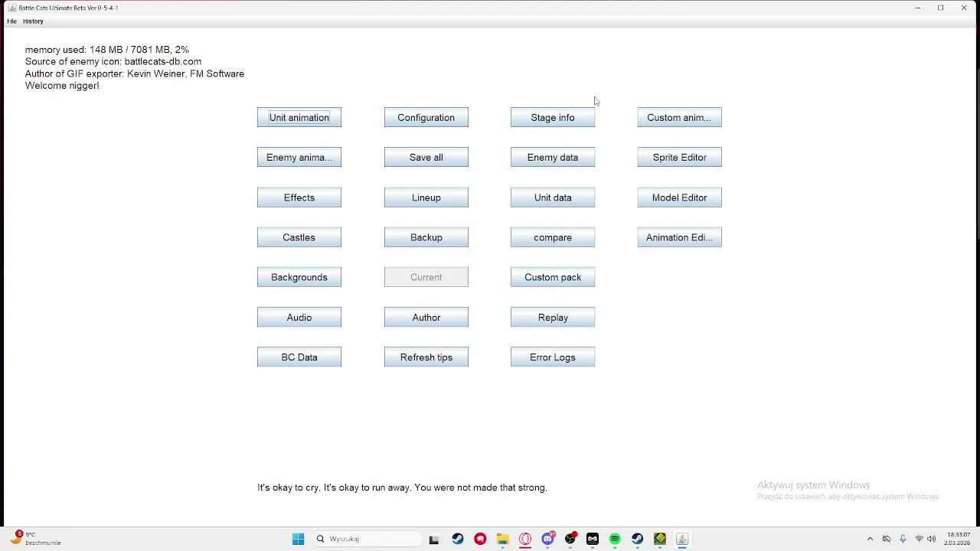Go to Backgrounds
The width and height of the screenshot is (980, 551).
click(x=299, y=277)
